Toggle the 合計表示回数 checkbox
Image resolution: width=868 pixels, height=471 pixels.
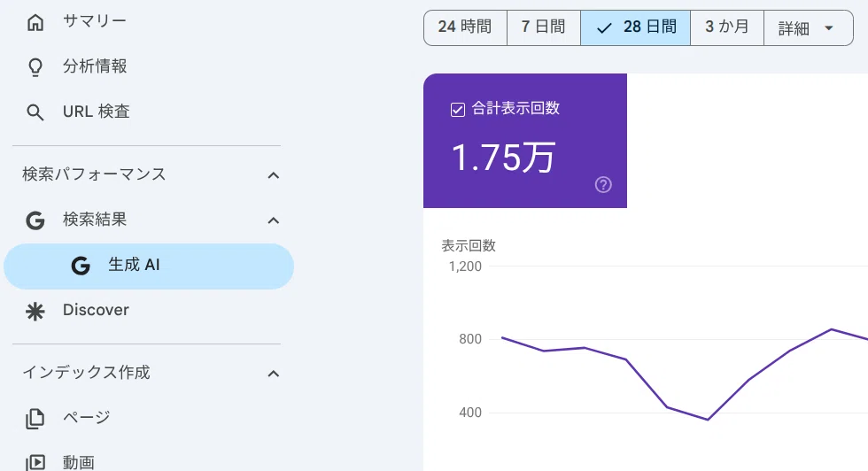click(x=458, y=110)
